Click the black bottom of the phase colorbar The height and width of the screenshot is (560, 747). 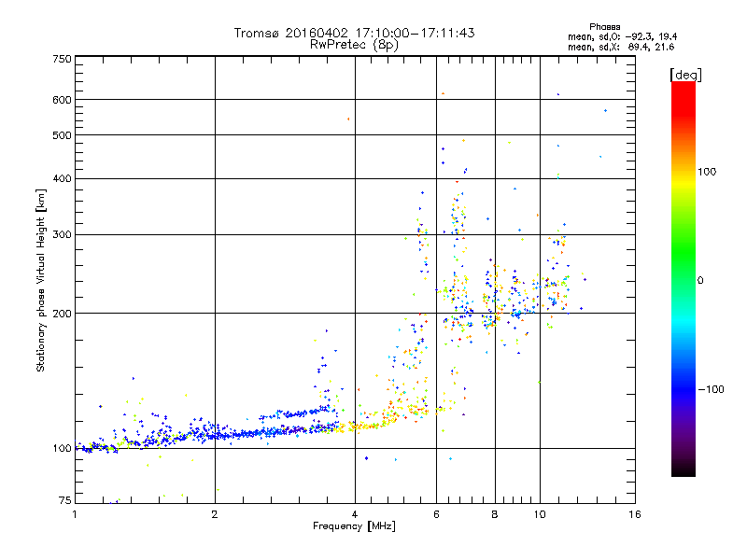point(684,469)
